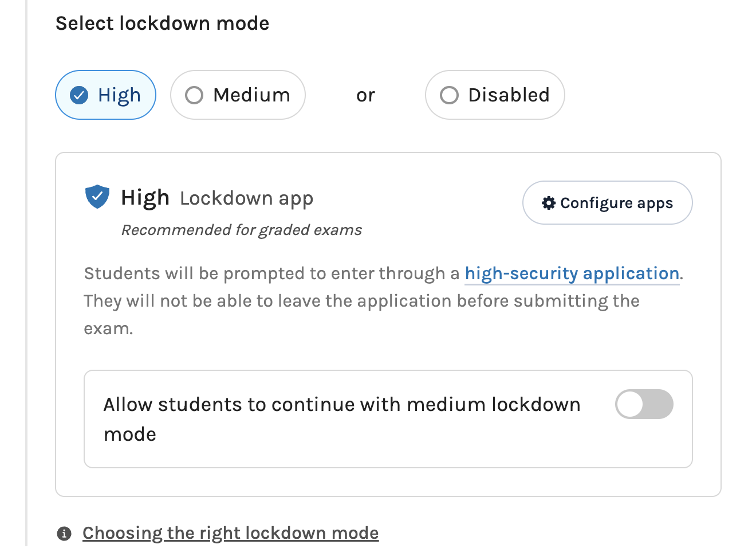Click the blue checkmark in the High option
The image size is (756, 556).
79,95
